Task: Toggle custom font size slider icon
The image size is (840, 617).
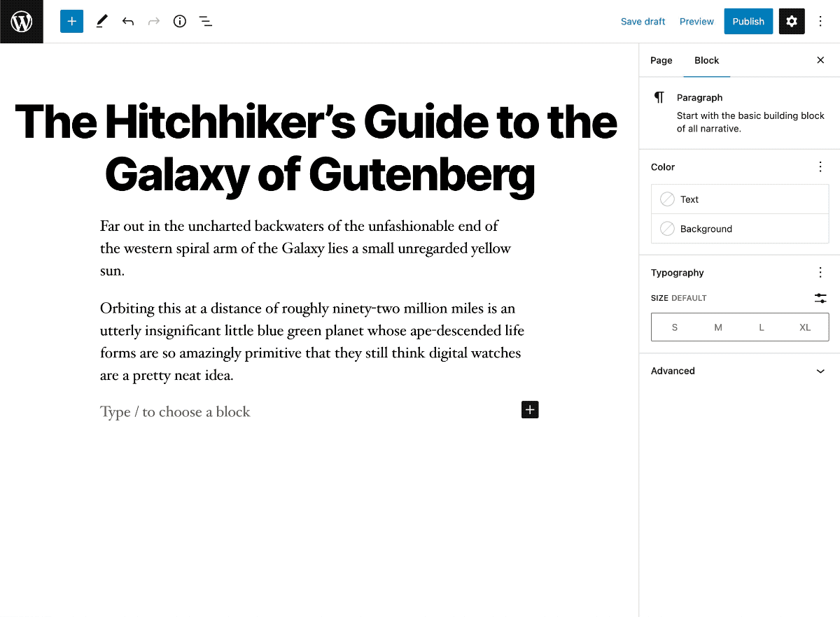Action: coord(820,298)
